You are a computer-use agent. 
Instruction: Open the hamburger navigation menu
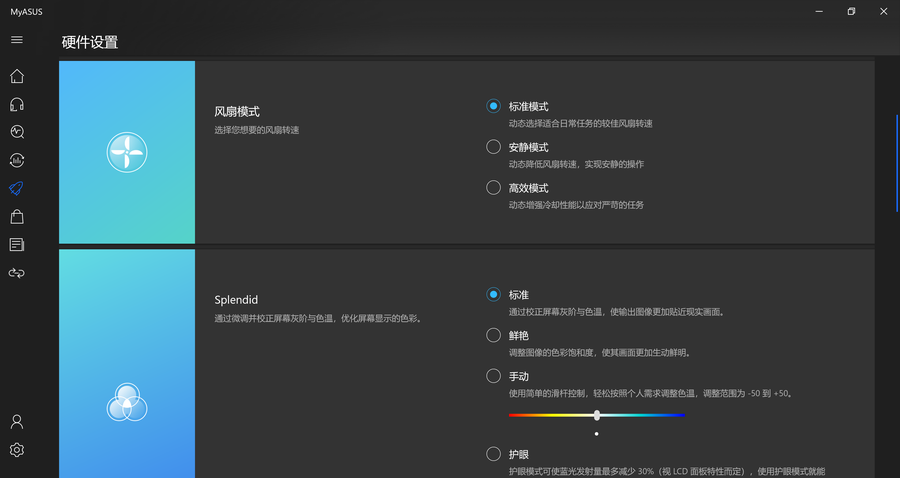coord(16,40)
